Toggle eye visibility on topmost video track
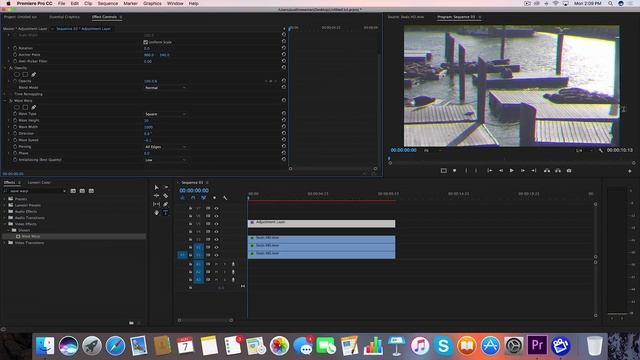The width and height of the screenshot is (640, 360). 216,208
